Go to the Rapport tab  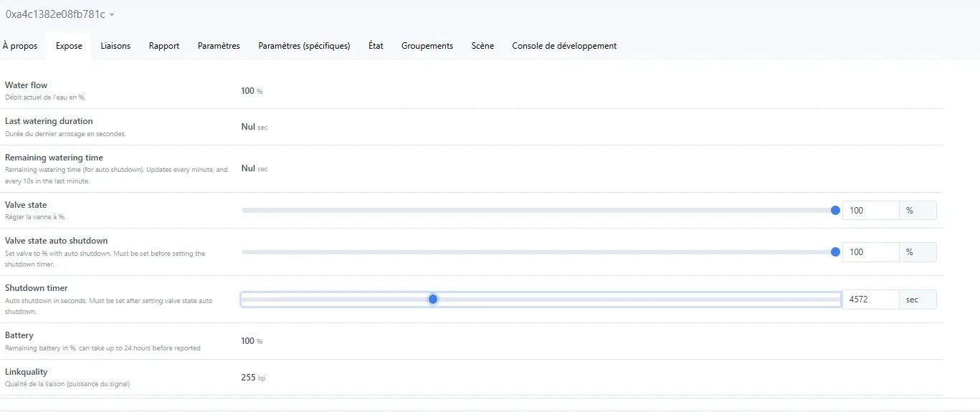pos(164,46)
